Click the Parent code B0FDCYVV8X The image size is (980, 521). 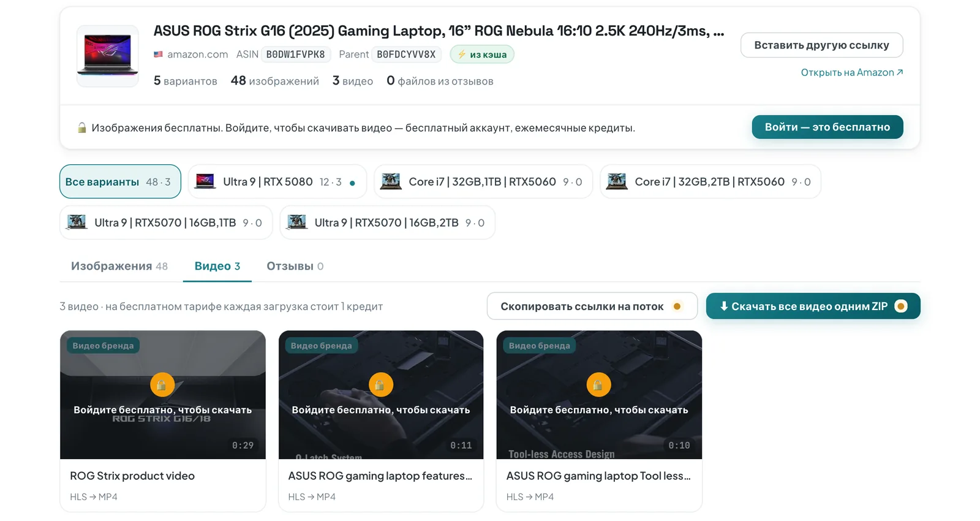406,55
